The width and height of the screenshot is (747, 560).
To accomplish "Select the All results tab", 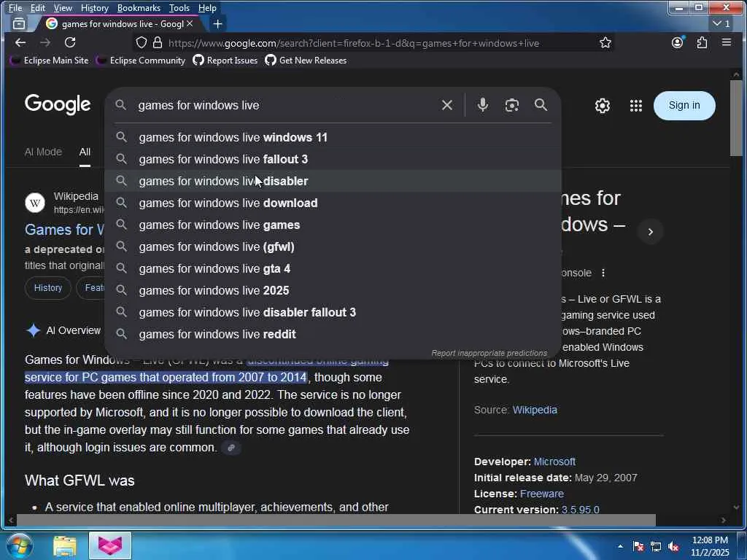I will (85, 152).
